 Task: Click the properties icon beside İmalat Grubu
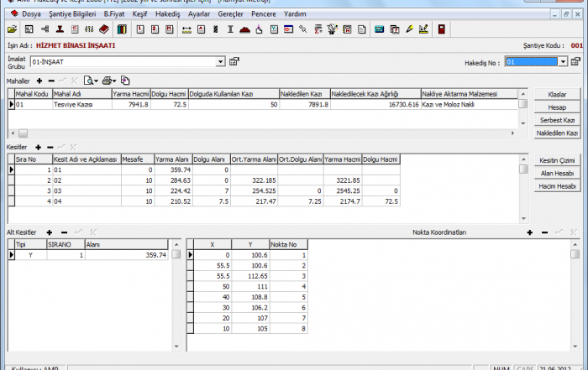tap(234, 61)
